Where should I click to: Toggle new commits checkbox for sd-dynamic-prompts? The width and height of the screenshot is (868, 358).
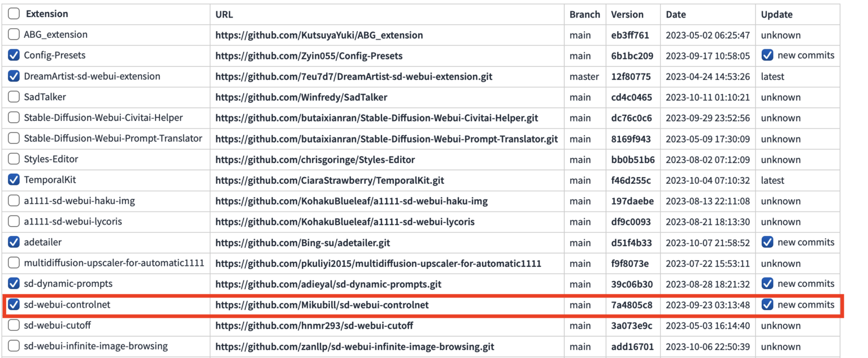tap(767, 284)
